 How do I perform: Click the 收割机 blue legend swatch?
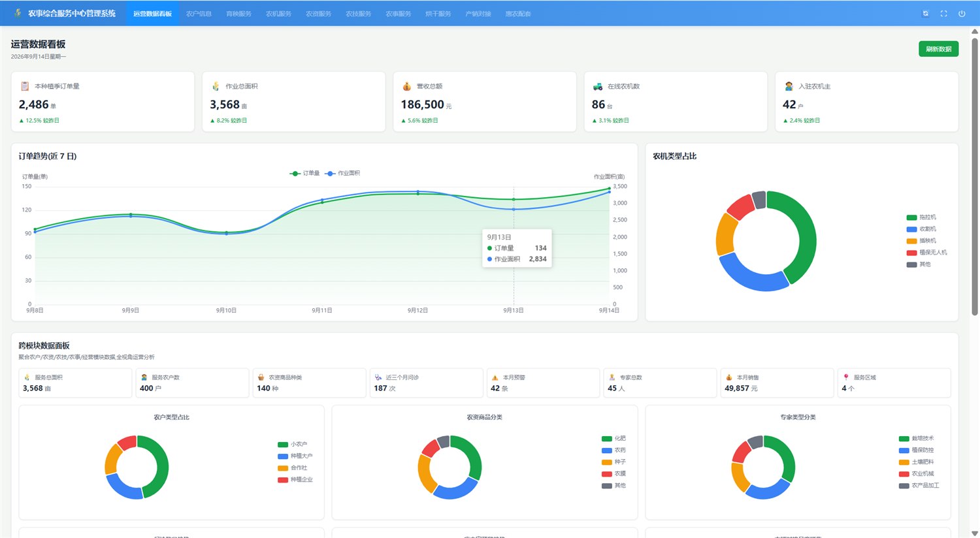pyautogui.click(x=911, y=229)
